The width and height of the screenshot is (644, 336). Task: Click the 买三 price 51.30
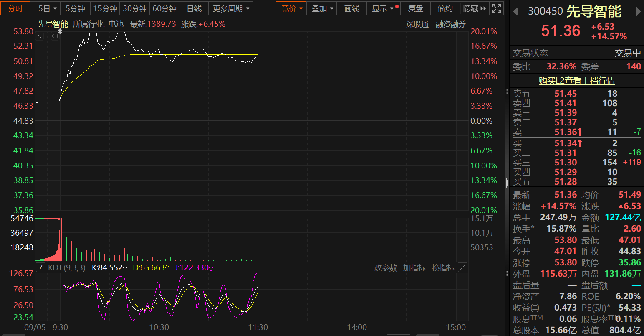click(x=566, y=163)
